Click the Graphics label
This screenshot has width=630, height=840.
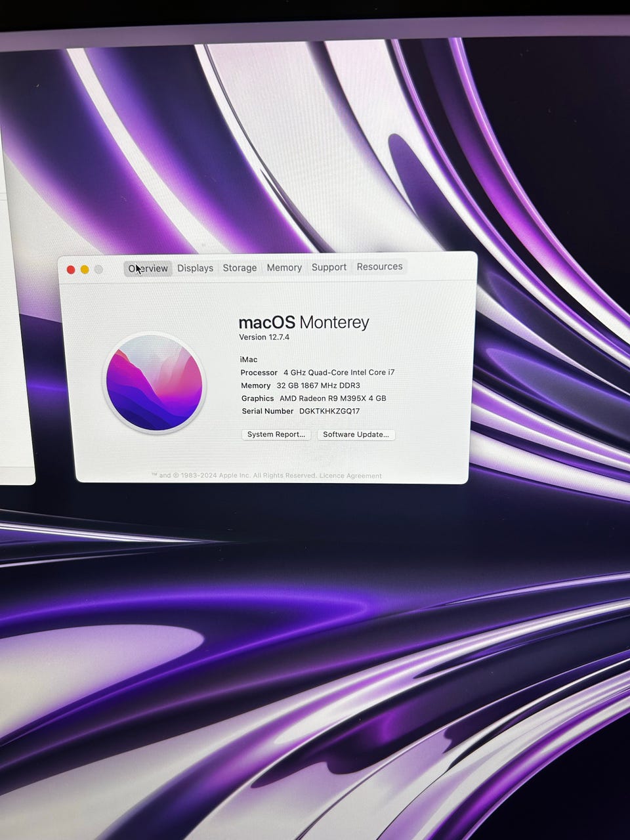257,398
